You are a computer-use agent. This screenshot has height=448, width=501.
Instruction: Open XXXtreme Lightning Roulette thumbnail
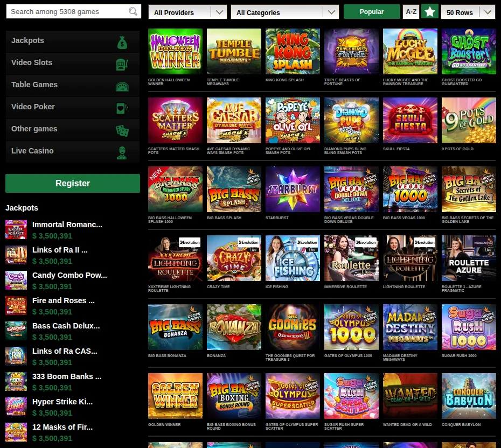(175, 258)
